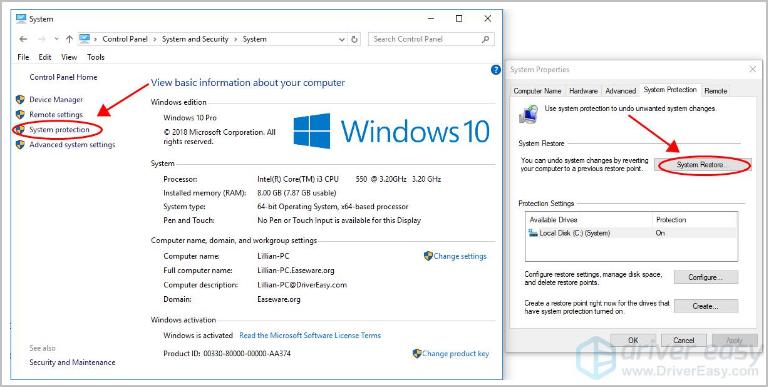Select the System Protection tab
768x387 pixels.
[670, 90]
